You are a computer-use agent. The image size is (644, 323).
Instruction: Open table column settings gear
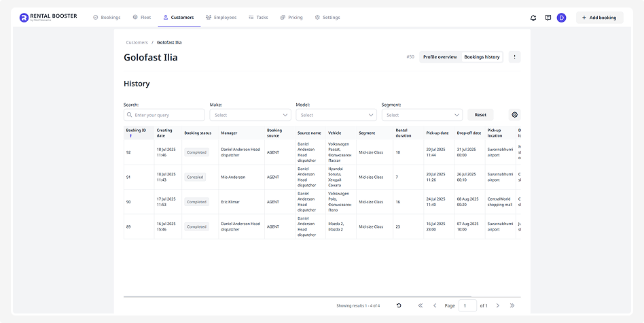514,115
